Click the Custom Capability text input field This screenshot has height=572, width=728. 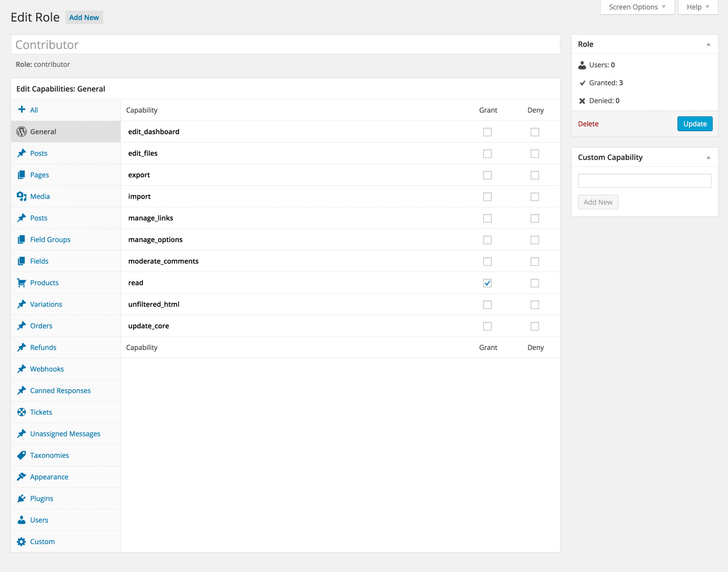point(644,181)
